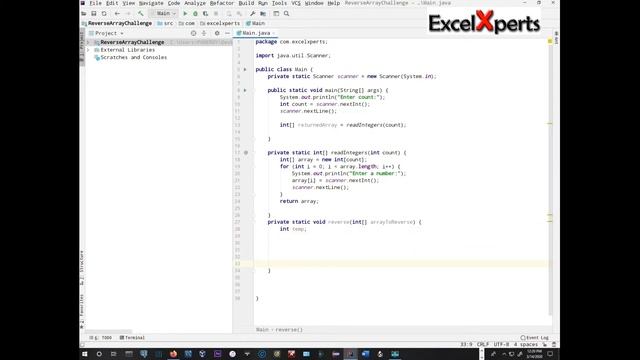Expand the External Libraries node
The width and height of the screenshot is (640, 360).
point(88,50)
